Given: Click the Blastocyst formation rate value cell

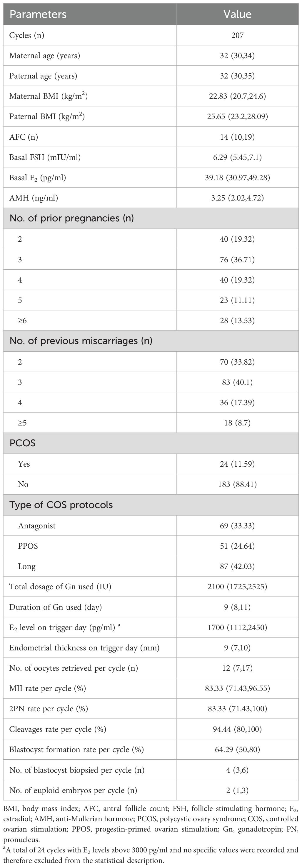Looking at the screenshot, I should 237,750.
